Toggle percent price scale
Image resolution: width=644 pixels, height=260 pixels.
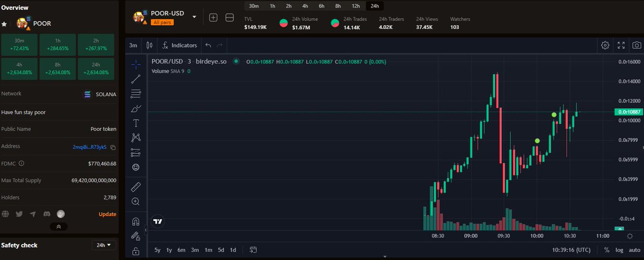pos(606,250)
